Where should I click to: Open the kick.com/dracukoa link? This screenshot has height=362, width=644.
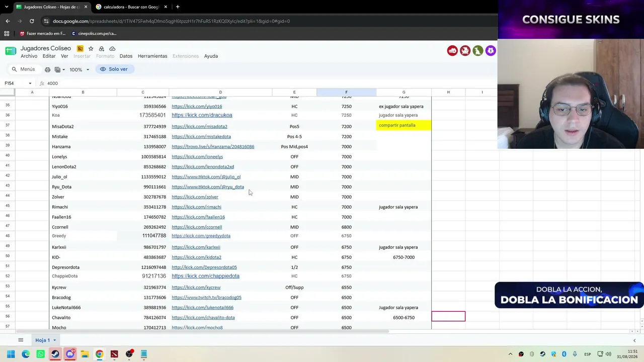(202, 115)
